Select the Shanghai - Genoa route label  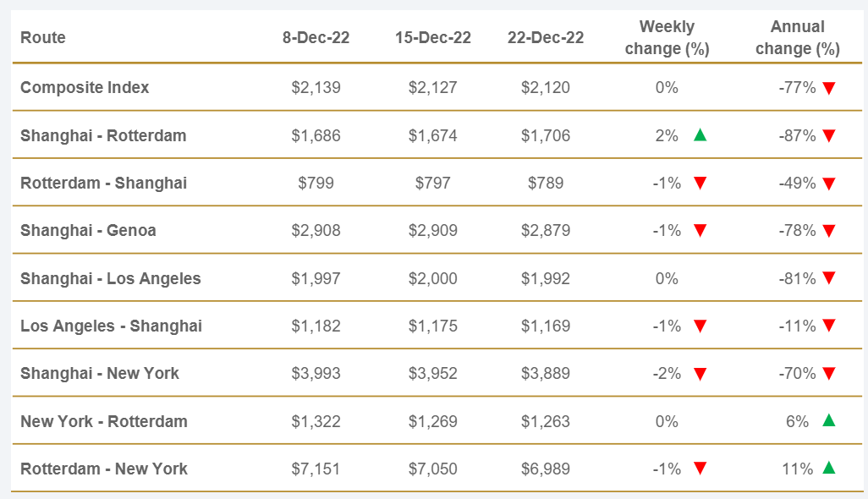(88, 230)
